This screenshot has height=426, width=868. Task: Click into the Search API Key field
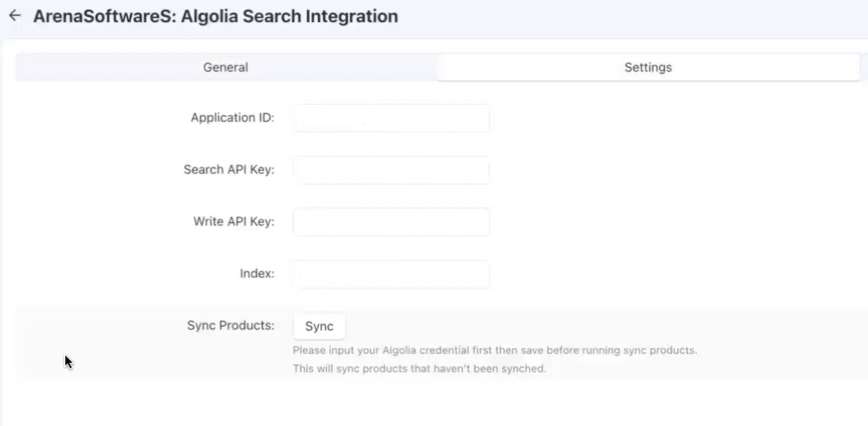coord(391,170)
